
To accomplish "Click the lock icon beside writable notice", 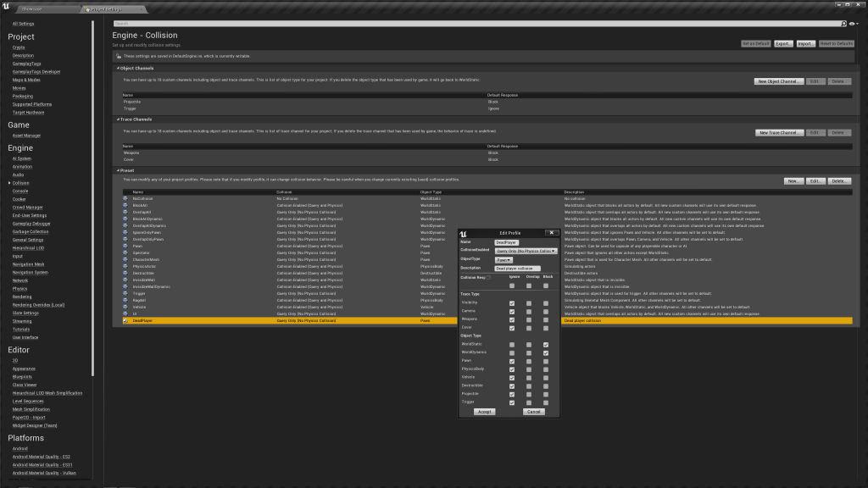I will [x=118, y=55].
